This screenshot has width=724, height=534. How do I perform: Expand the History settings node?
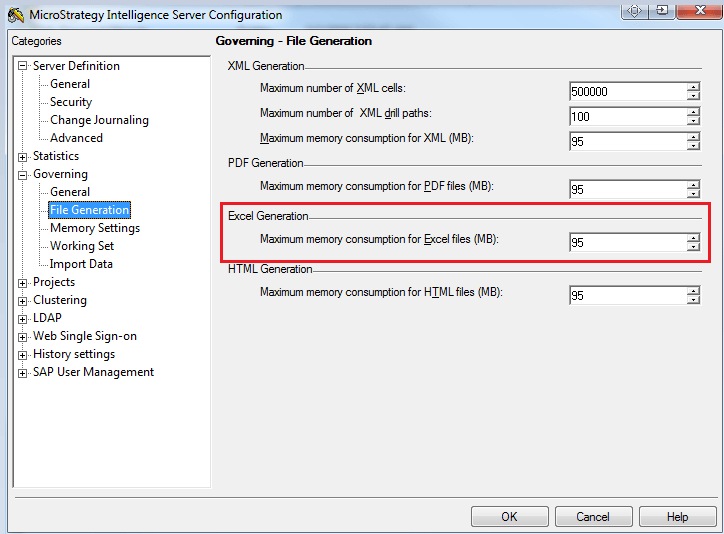(22, 355)
